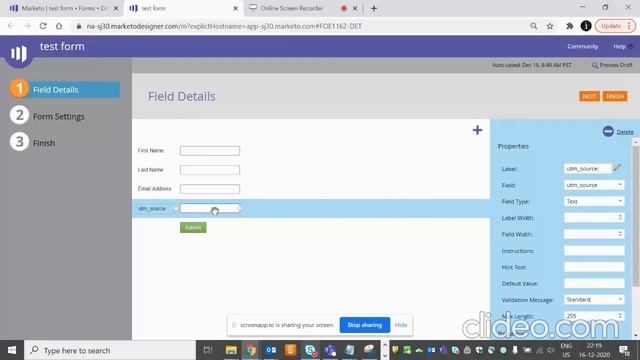Click the Label text box in Properties
This screenshot has width=640, height=360.
pyautogui.click(x=588, y=168)
